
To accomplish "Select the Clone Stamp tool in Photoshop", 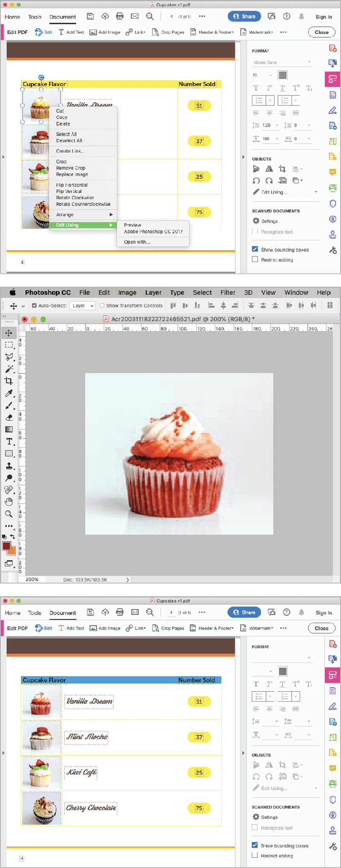I will coord(9,466).
